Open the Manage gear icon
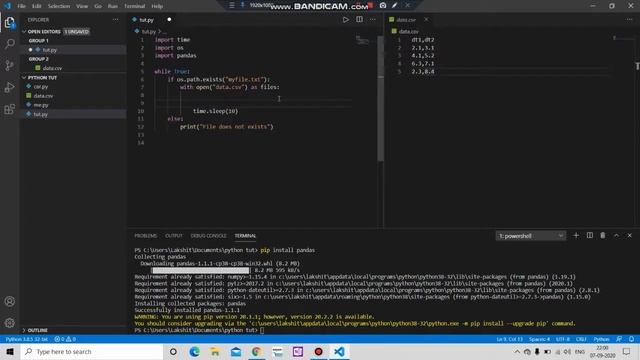 click(x=9, y=323)
